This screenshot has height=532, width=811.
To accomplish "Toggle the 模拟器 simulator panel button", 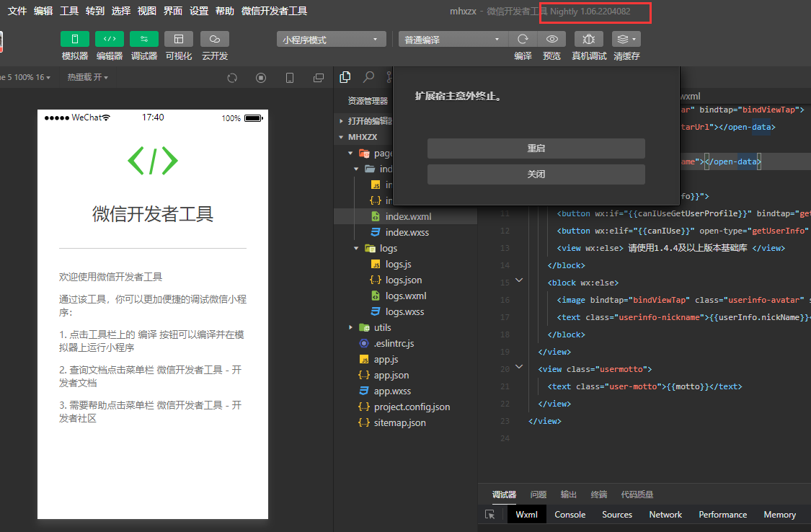I will (75, 40).
